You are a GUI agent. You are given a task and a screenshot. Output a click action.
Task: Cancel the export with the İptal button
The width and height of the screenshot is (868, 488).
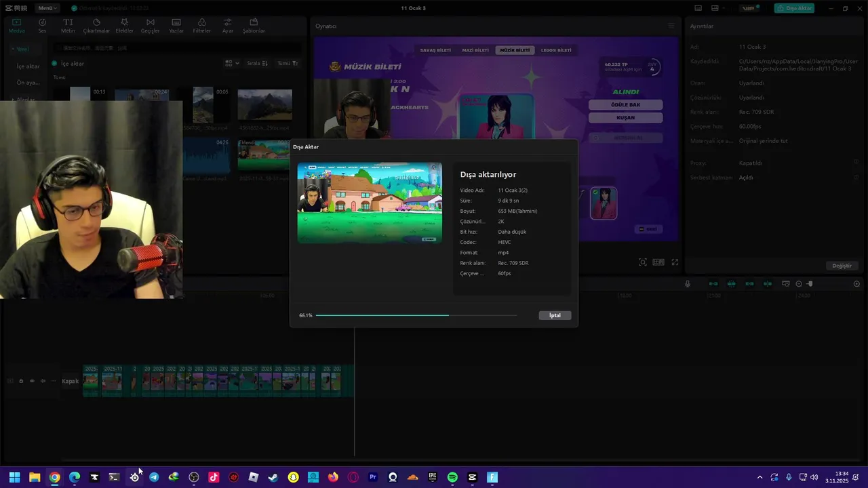click(x=555, y=315)
